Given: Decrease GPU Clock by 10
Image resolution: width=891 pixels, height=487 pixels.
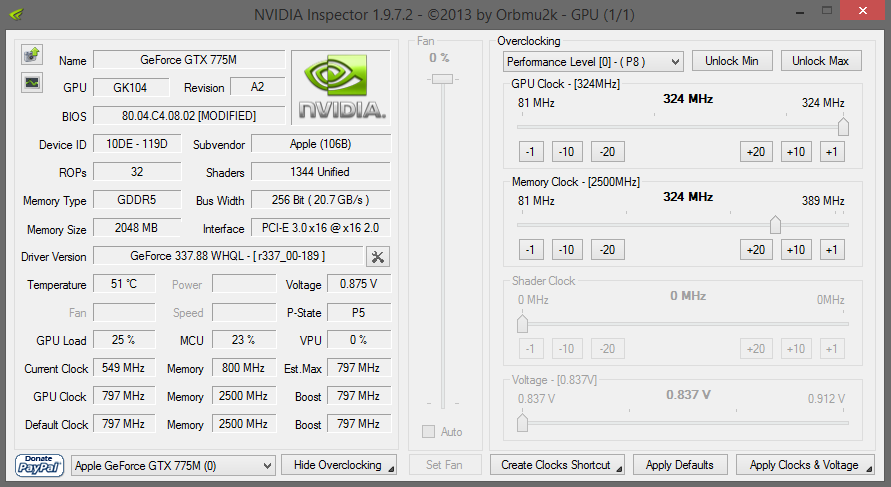Looking at the screenshot, I should (x=567, y=152).
